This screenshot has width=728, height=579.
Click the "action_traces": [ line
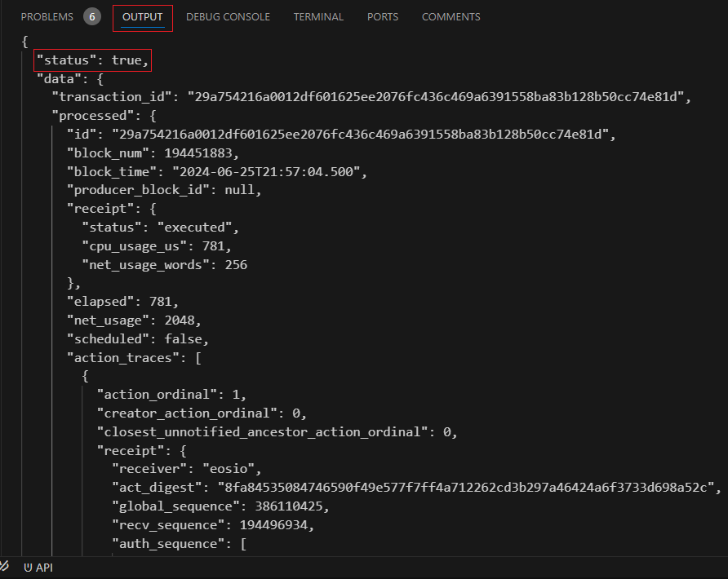(134, 358)
